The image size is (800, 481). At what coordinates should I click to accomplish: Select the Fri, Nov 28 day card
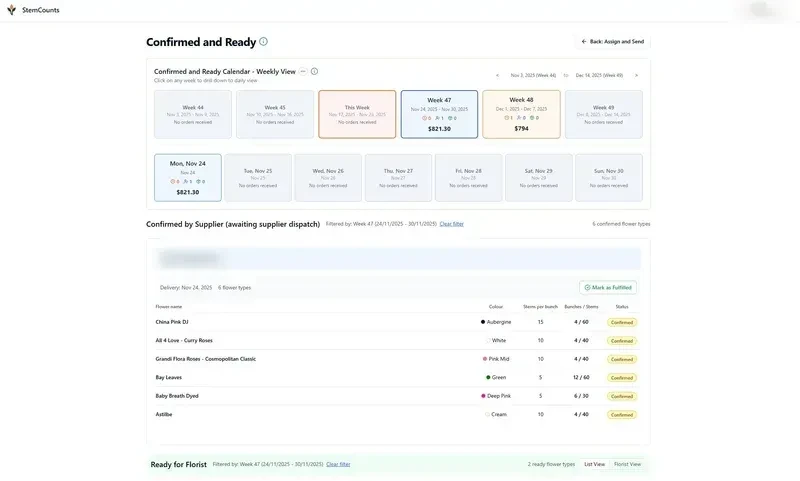click(468, 178)
